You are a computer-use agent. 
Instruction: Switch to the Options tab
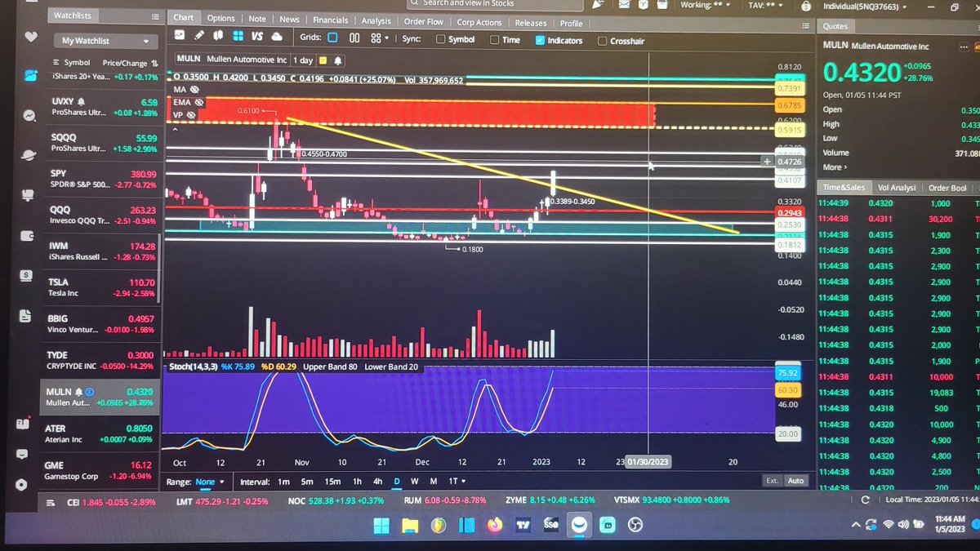[x=220, y=18]
